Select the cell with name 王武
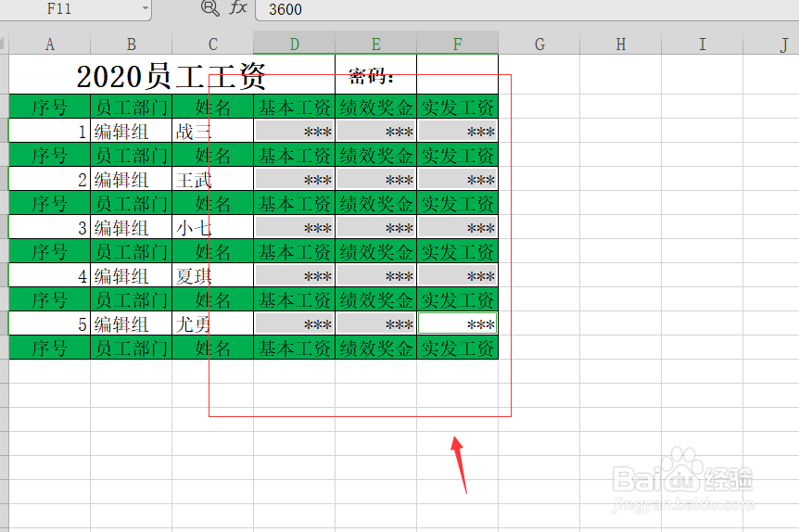 click(213, 180)
